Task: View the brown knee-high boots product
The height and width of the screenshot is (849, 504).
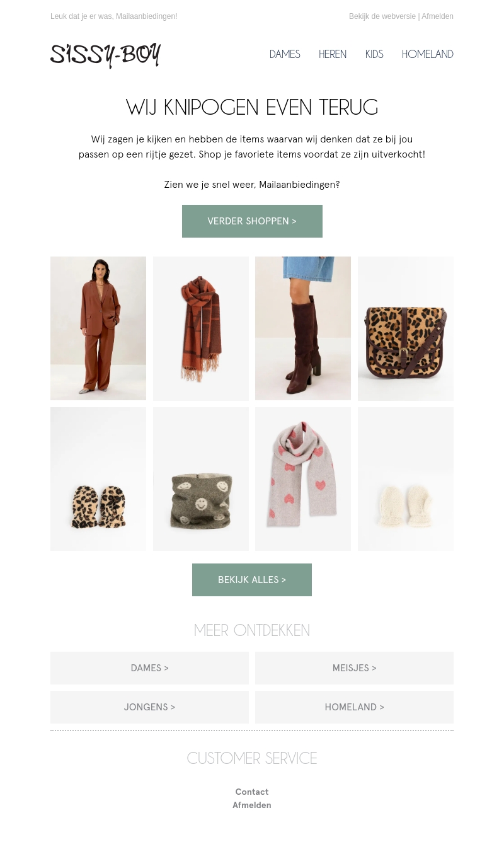Action: coord(303,328)
